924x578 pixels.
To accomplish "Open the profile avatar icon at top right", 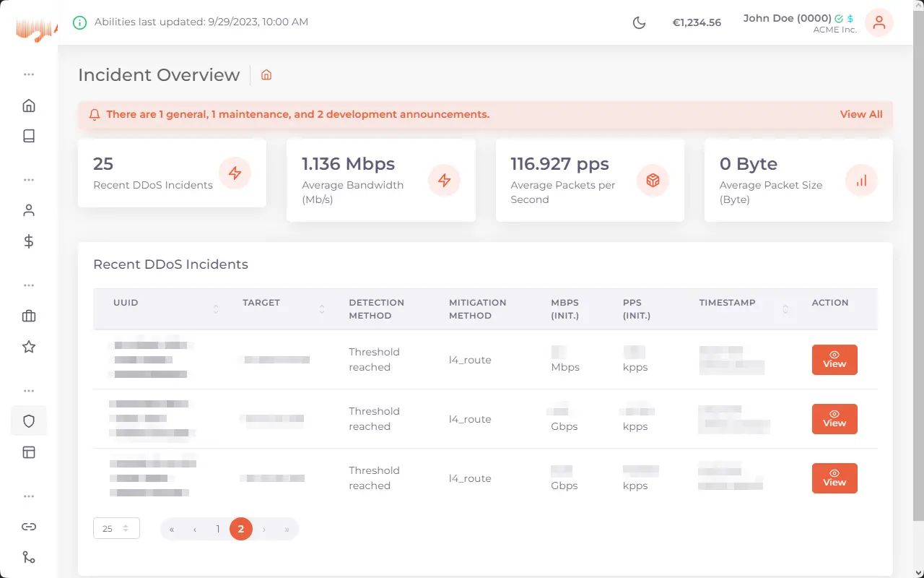I will pos(879,22).
